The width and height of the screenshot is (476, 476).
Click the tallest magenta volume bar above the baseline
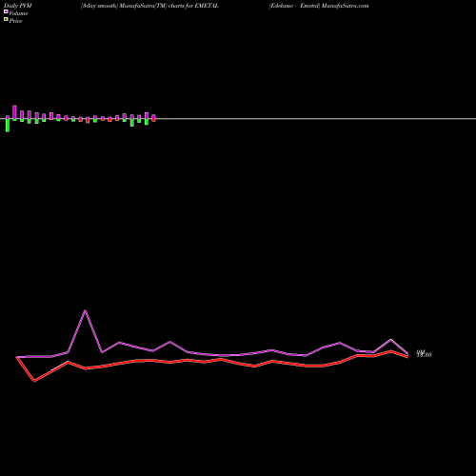[x=14, y=112]
